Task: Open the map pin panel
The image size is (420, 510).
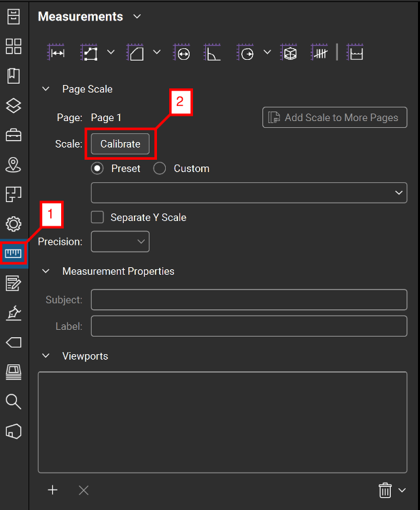Action: 14,165
